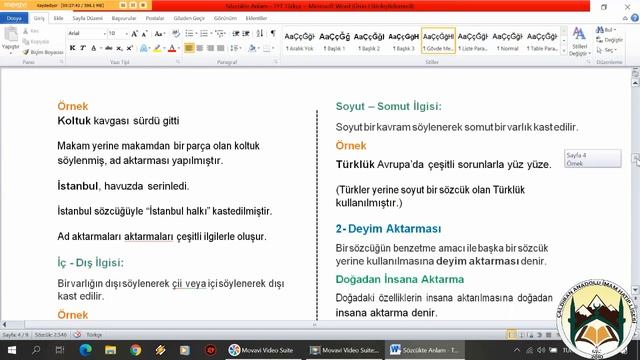Open the Movavi Video Suite taskbar item

(262, 350)
